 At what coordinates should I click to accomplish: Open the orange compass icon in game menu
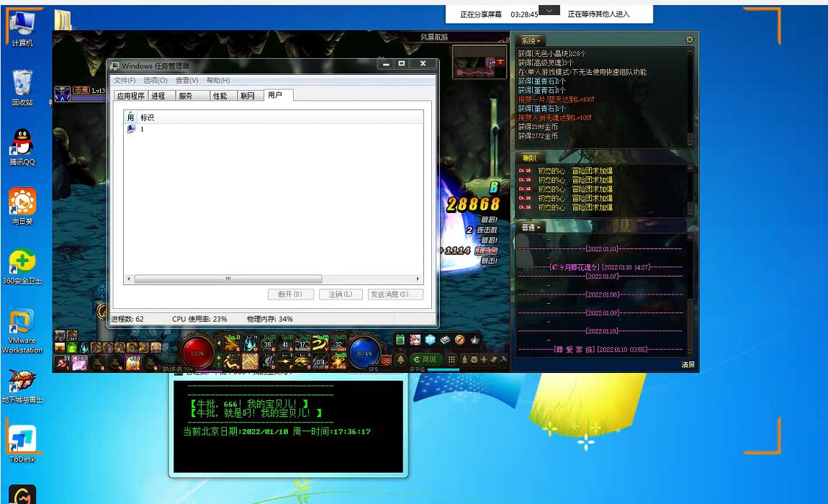click(x=460, y=340)
